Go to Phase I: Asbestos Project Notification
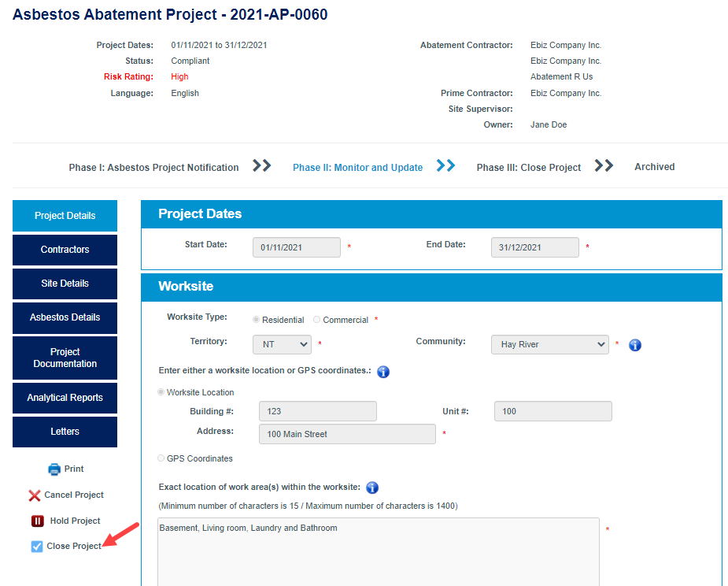Image resolution: width=728 pixels, height=586 pixels. (153, 167)
